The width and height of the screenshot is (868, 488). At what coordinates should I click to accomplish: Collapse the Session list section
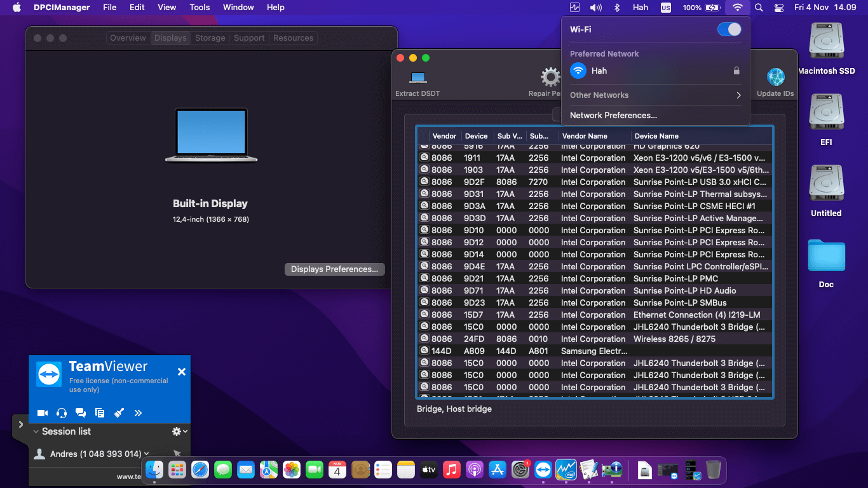[x=36, y=431]
